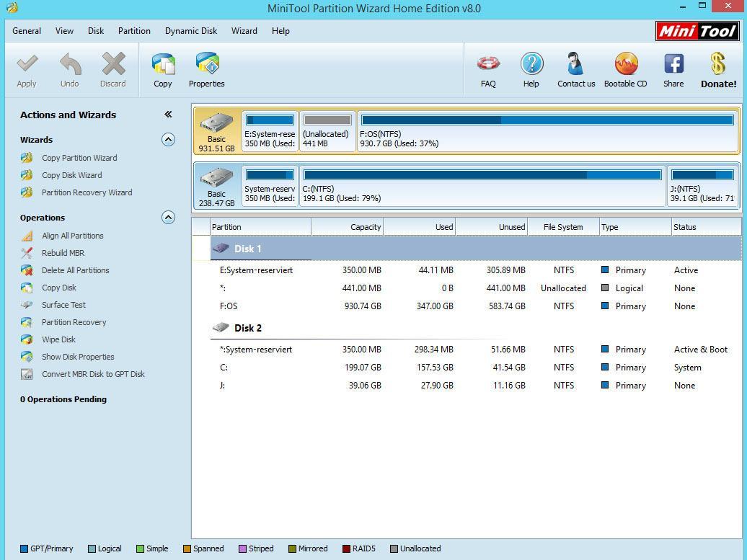Click the Facebook Share icon

(x=673, y=64)
